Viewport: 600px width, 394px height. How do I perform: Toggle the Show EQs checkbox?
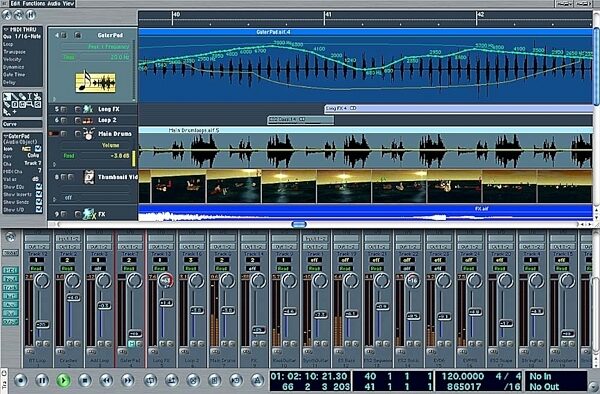coord(38,187)
